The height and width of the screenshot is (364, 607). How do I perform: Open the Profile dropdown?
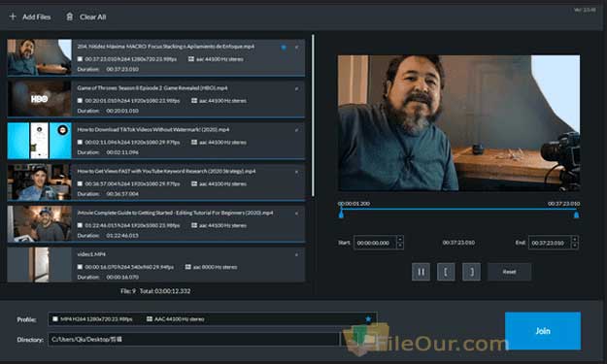[x=212, y=319]
